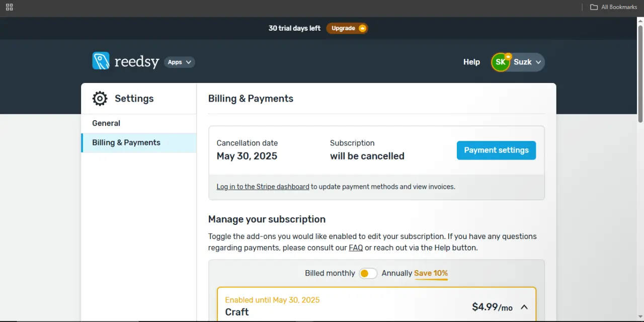
Task: Click the page vertical scrollbar
Action: tap(640, 73)
